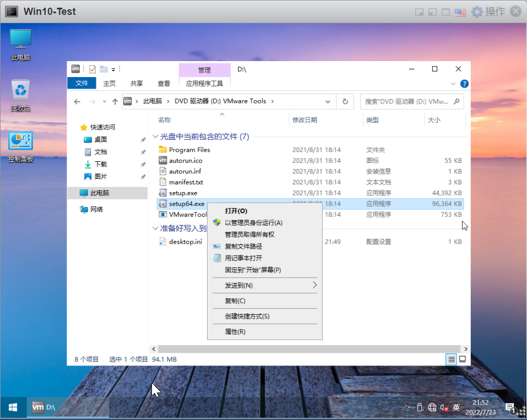
Task: Open the notification center tray icon
Action: (x=510, y=407)
